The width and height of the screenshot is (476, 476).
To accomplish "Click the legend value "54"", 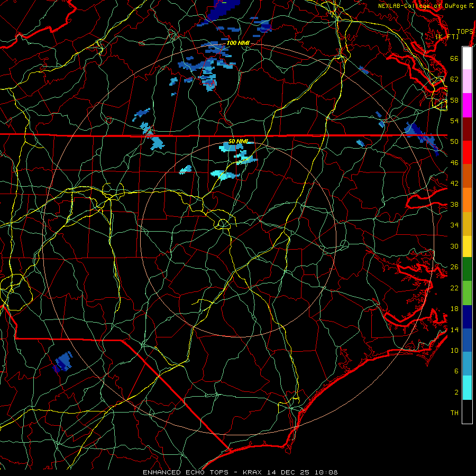I will point(454,121).
